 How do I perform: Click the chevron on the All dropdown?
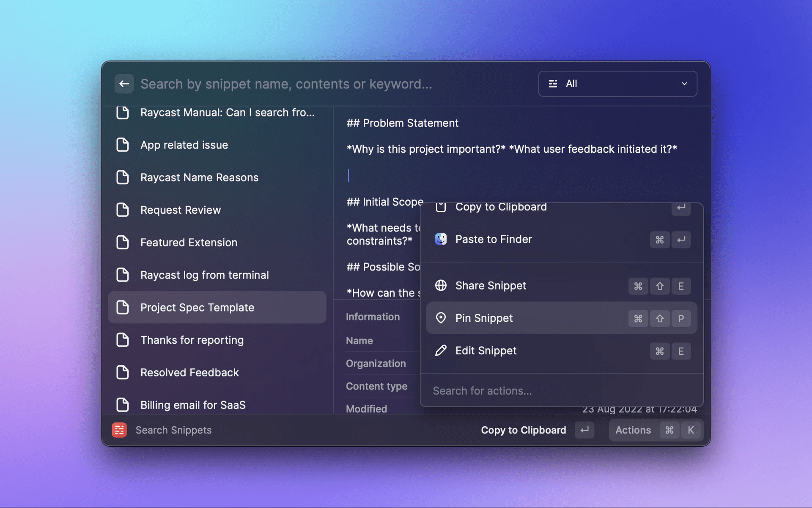point(684,84)
